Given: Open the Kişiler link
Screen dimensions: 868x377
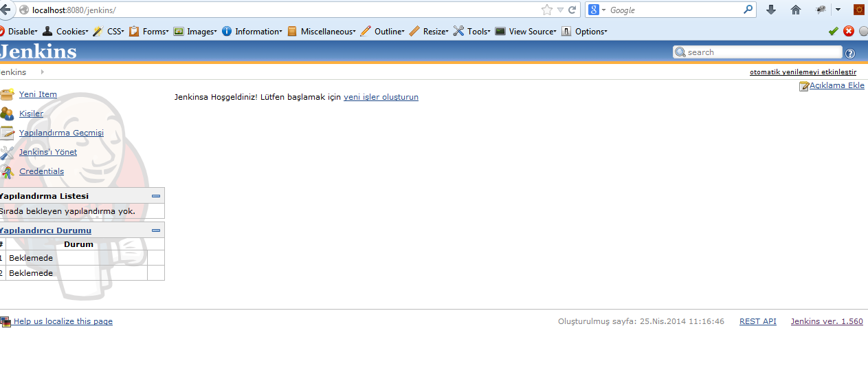Looking at the screenshot, I should (x=31, y=114).
